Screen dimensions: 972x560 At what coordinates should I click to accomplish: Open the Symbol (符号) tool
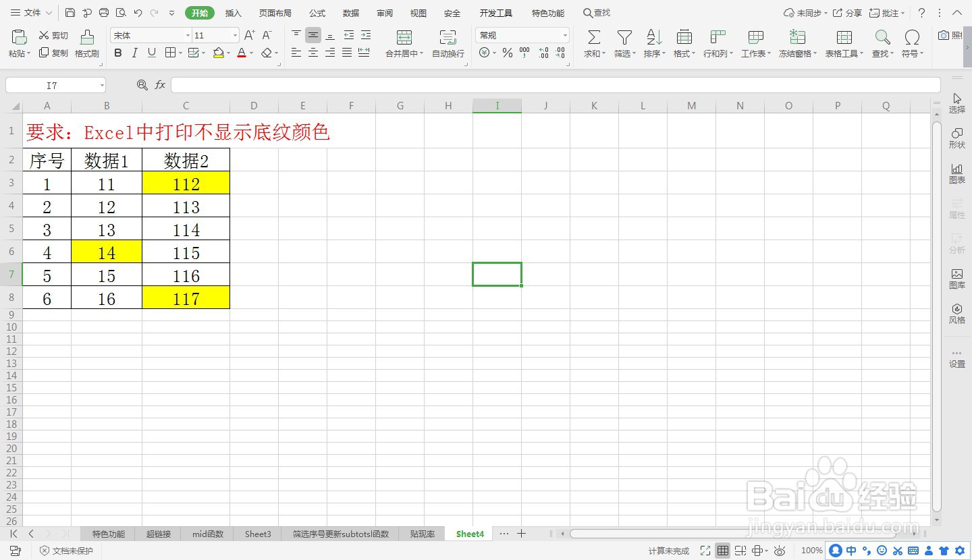click(912, 43)
